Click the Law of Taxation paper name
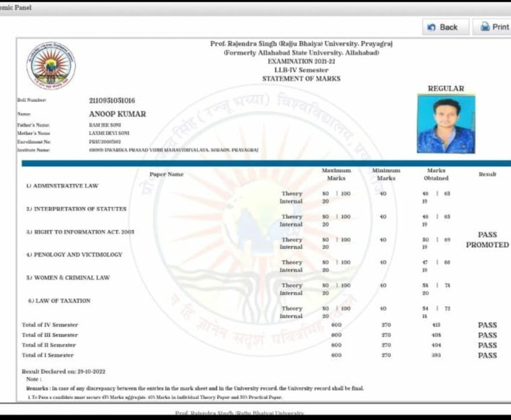This screenshot has width=511, height=420. 59,300
